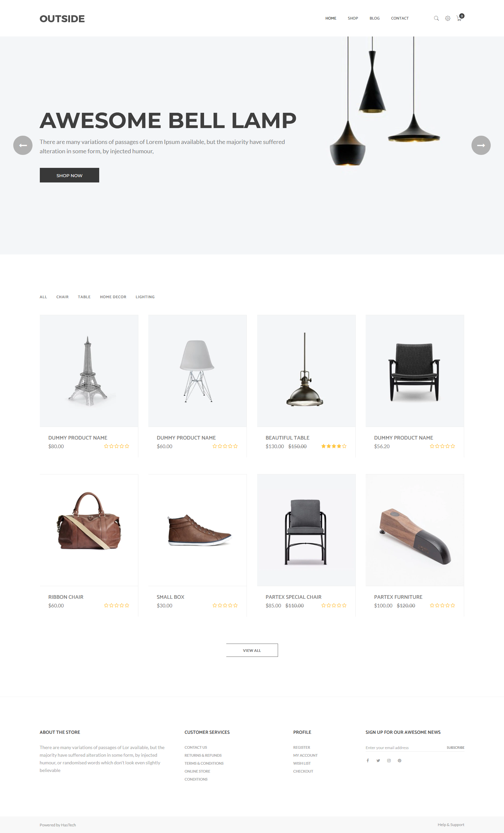Select the Chair category filter

[x=62, y=297]
